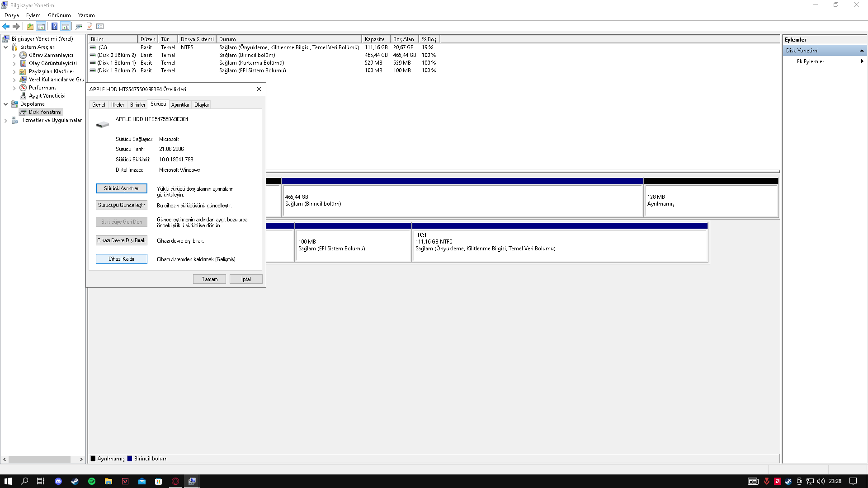Click the left panel horizontal scrollbar
The width and height of the screenshot is (868, 488).
click(39, 459)
